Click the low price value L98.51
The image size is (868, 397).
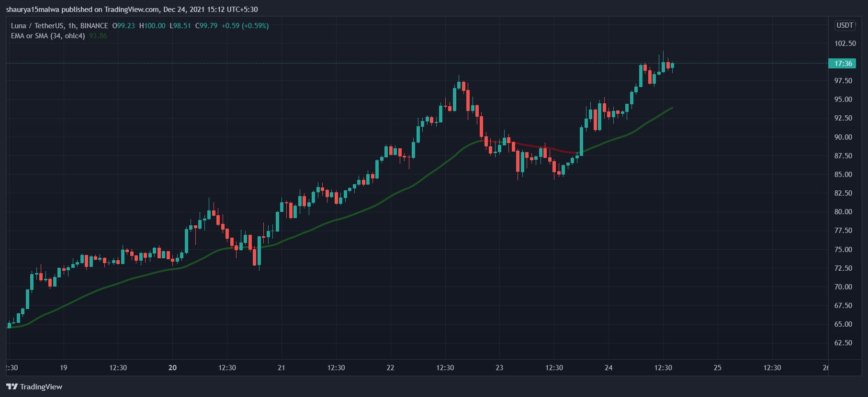click(180, 26)
